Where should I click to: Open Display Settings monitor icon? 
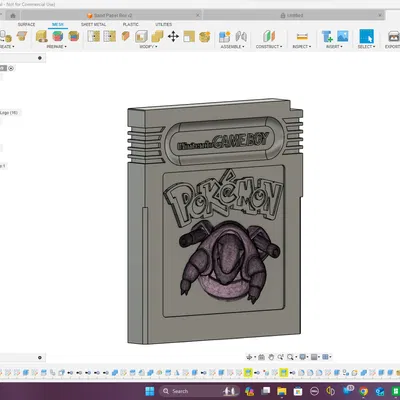click(x=302, y=357)
